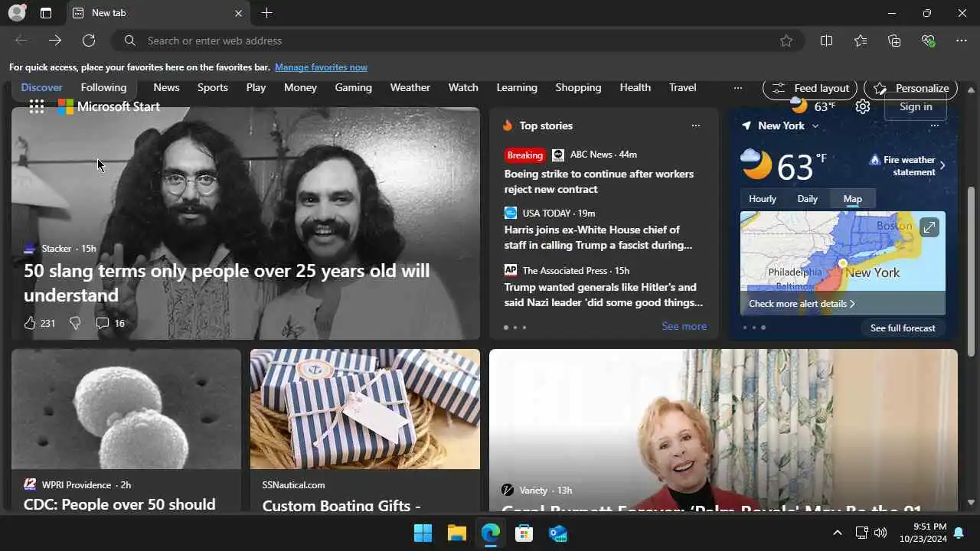Screen dimensions: 980x551
Task: Open the Weather tab
Action: pos(410,87)
